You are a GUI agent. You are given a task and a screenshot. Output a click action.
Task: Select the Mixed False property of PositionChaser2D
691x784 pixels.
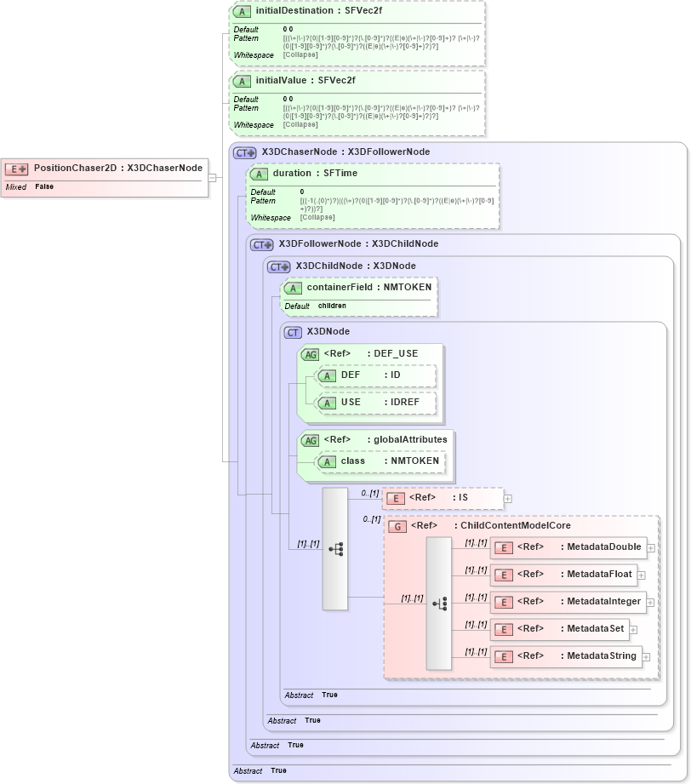[x=30, y=186]
